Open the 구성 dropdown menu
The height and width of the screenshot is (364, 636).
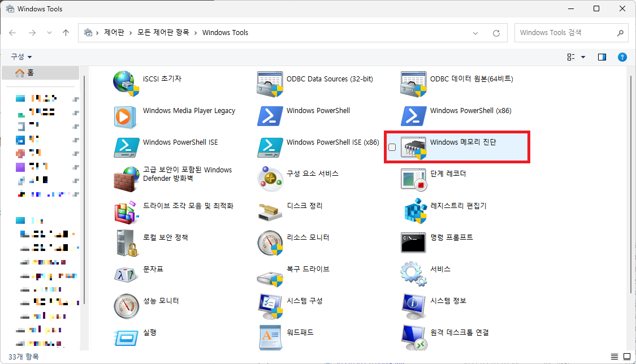[21, 57]
